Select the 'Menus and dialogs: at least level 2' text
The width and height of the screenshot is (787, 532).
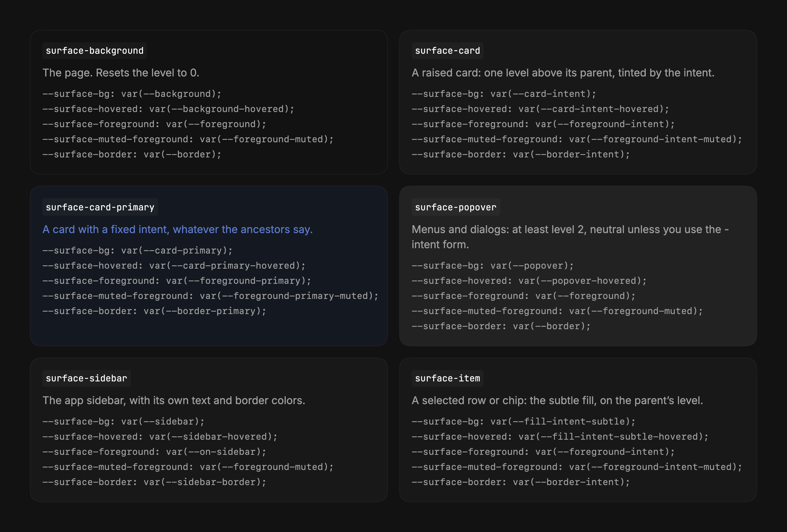coord(570,237)
